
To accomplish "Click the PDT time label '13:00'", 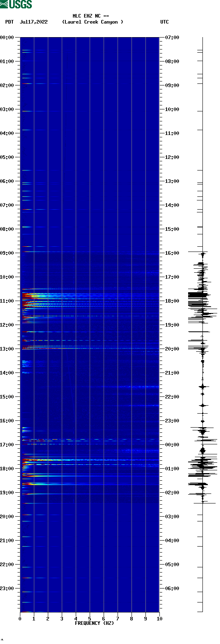I will pos(7,349).
